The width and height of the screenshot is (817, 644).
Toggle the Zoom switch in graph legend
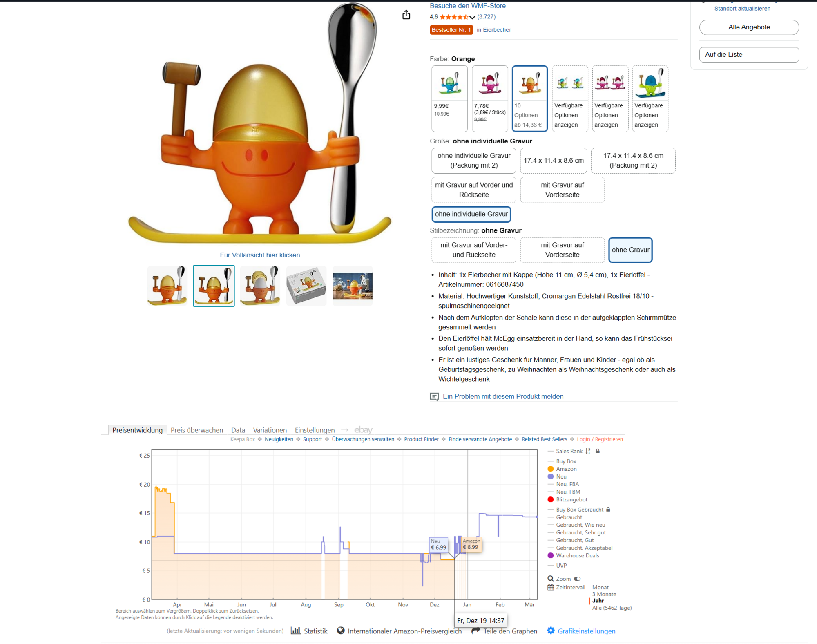pyautogui.click(x=577, y=579)
